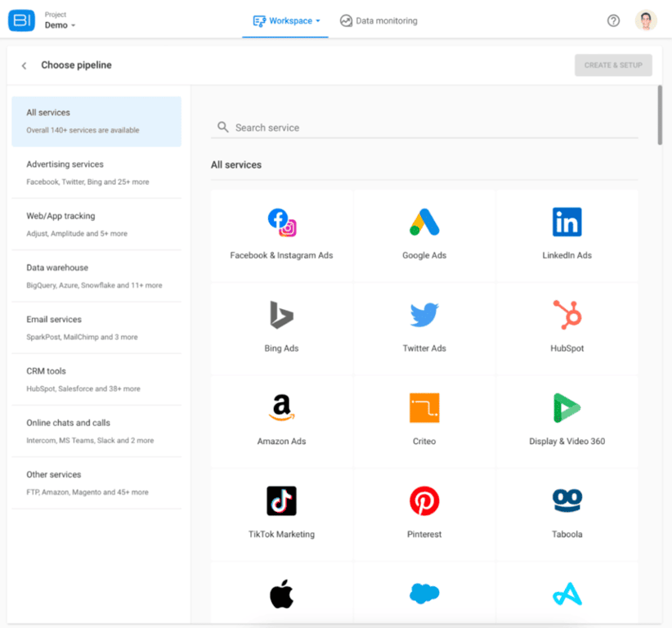Select the Google Ads logo
The height and width of the screenshot is (628, 672).
(x=424, y=222)
